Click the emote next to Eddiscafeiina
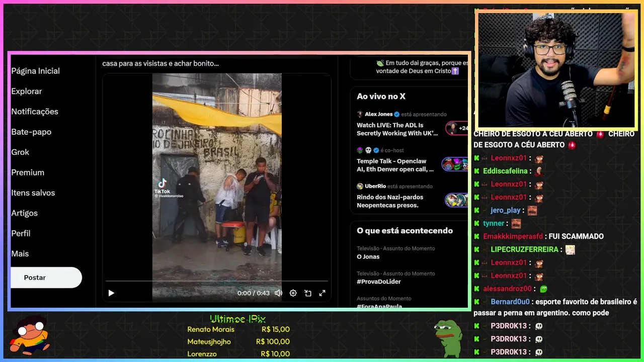The width and height of the screenshot is (644, 362). 539,171
